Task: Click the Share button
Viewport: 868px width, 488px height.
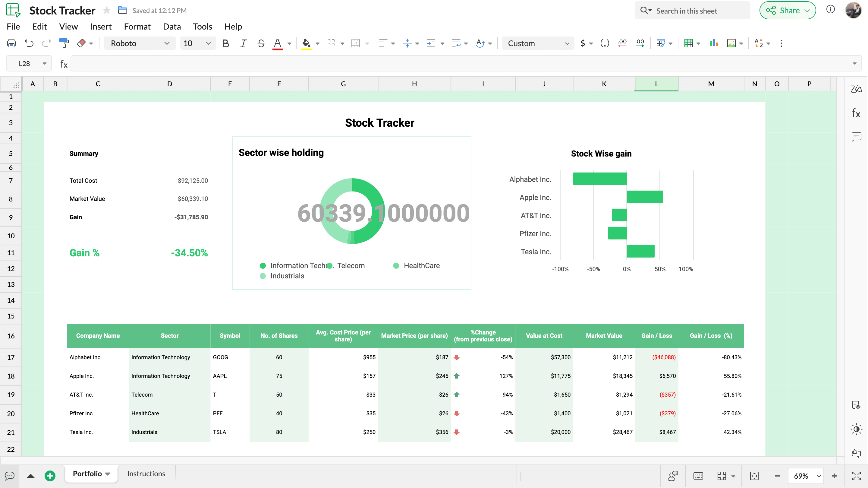Action: pyautogui.click(x=788, y=10)
